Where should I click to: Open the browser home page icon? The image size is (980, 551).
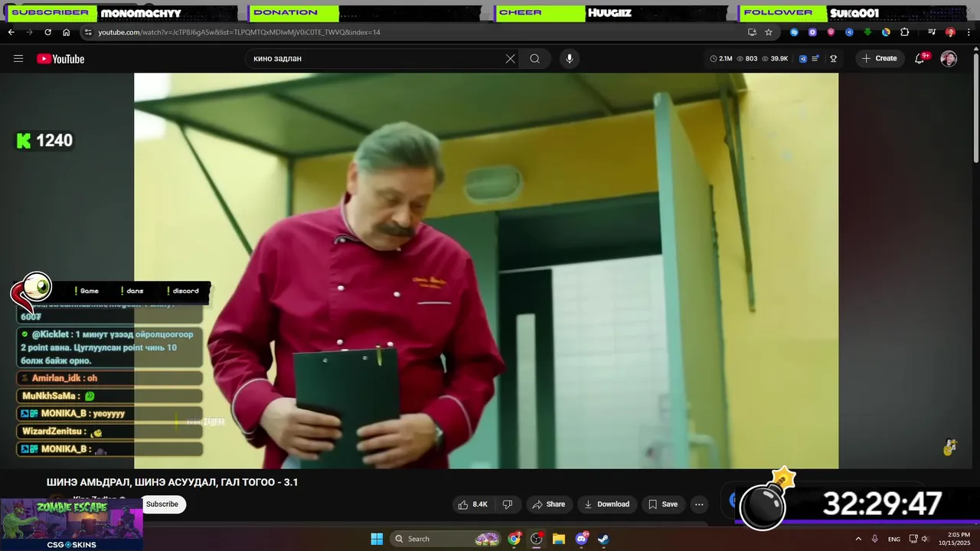pyautogui.click(x=66, y=32)
